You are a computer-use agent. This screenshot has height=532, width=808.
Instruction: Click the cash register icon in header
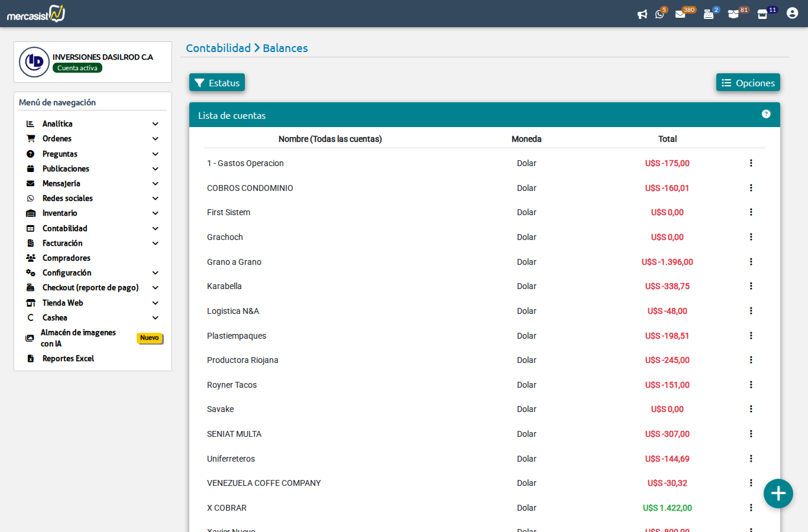click(708, 14)
